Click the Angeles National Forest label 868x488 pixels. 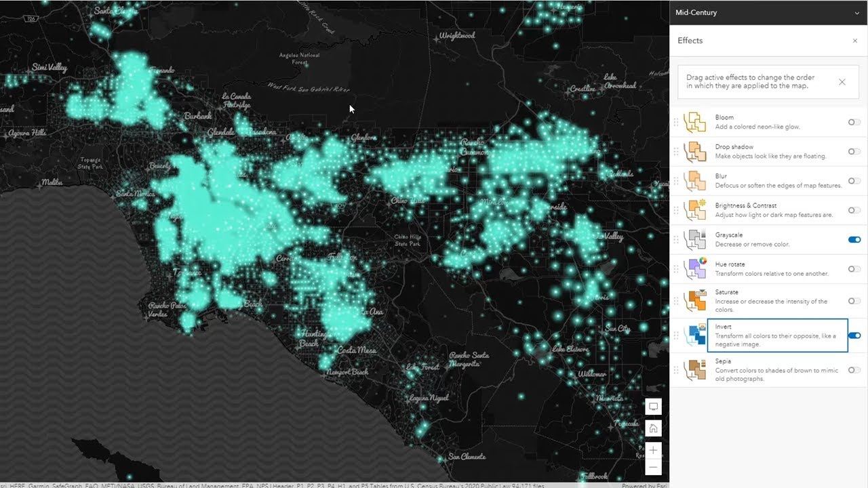300,58
